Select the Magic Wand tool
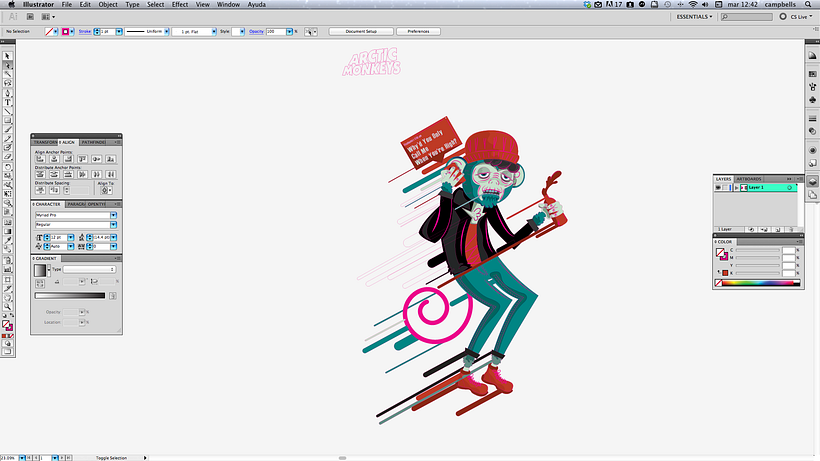 7,74
